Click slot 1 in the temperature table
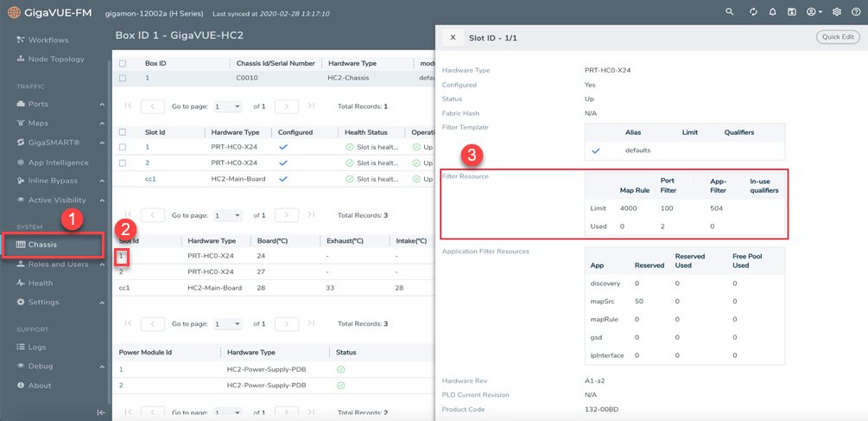 pos(122,256)
